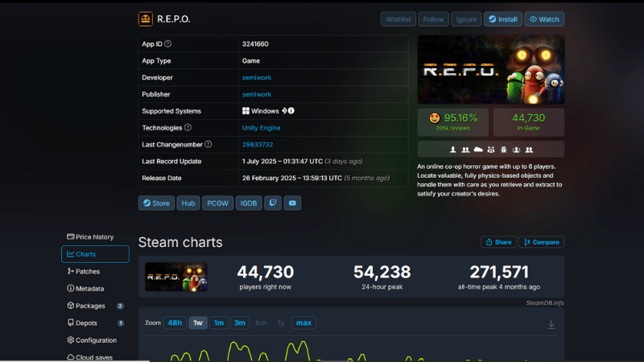Click the Depots count badge 1
644x362 pixels.
coord(121,323)
